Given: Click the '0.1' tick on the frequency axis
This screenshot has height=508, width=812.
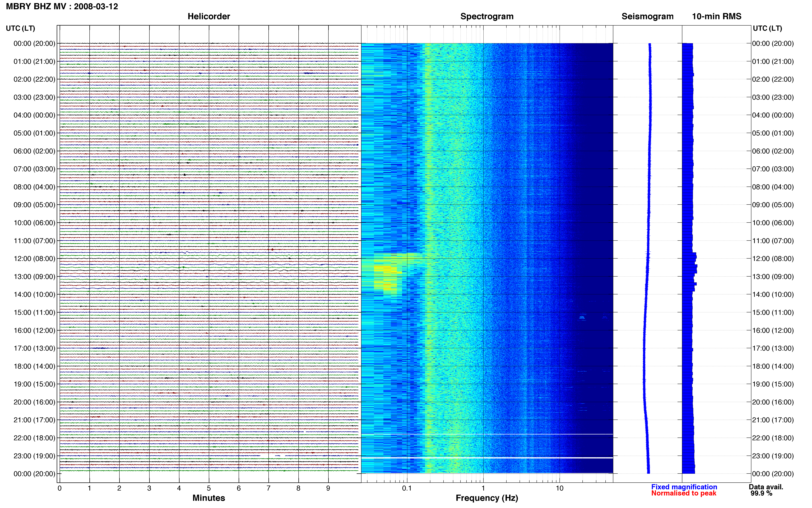Looking at the screenshot, I should 407,488.
